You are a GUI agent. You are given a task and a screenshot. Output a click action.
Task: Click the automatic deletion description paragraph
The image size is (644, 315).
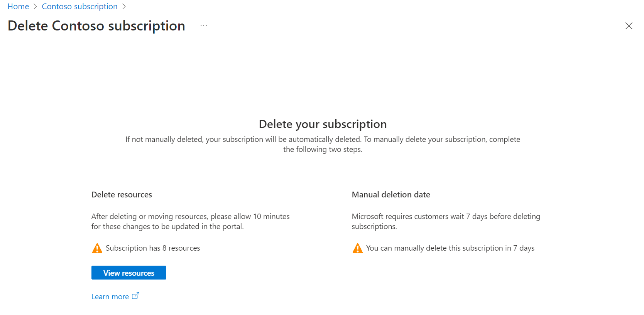click(323, 144)
